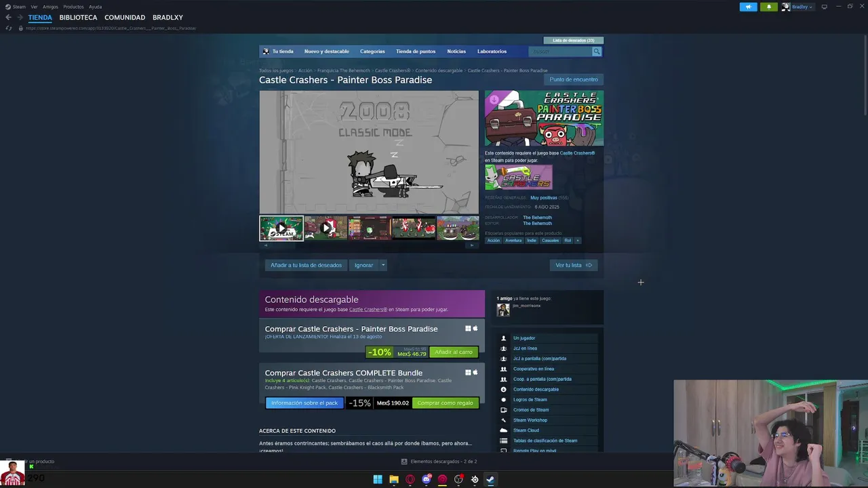Image resolution: width=868 pixels, height=488 pixels.
Task: Open Discord from the taskbar
Action: 427,479
